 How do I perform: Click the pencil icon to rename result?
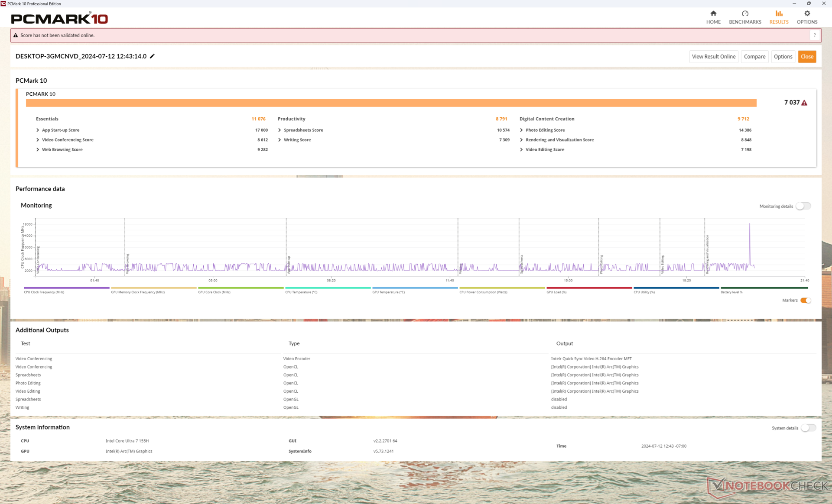[152, 56]
